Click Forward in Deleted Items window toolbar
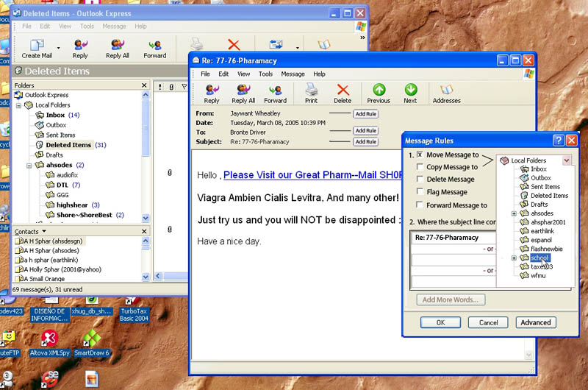The width and height of the screenshot is (588, 390). tap(154, 49)
